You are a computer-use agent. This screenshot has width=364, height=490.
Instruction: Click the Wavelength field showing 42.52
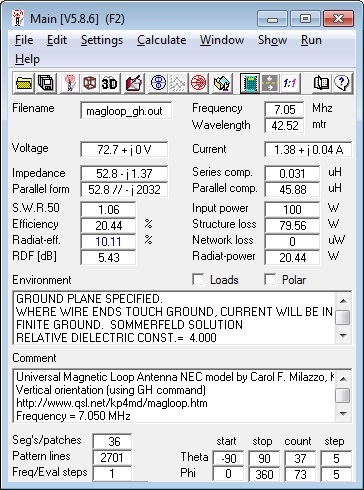[284, 126]
